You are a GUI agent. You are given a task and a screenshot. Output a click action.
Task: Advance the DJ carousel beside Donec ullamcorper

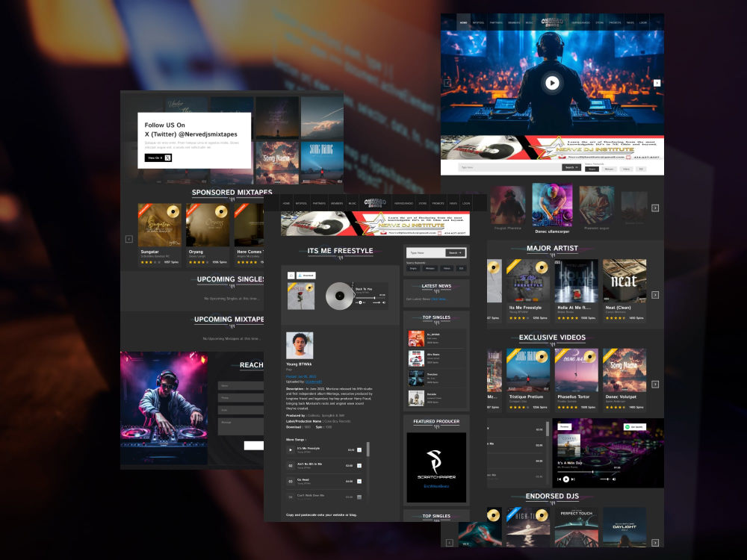click(x=655, y=208)
